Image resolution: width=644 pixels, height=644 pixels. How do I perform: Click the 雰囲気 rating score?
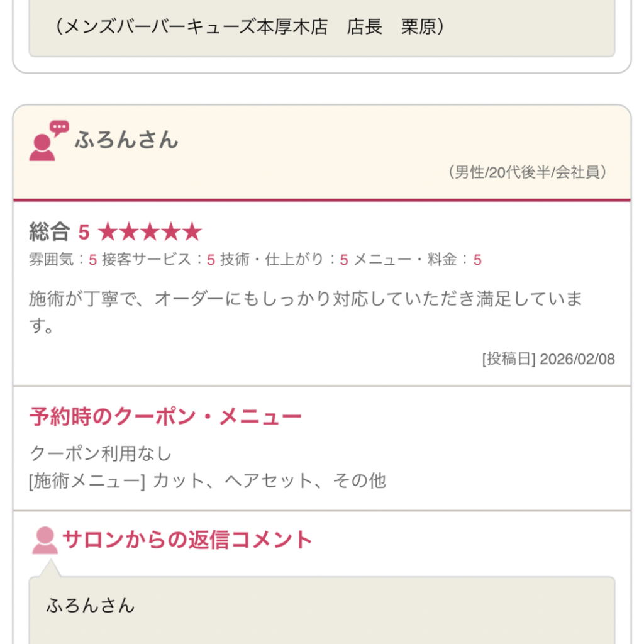[x=92, y=260]
